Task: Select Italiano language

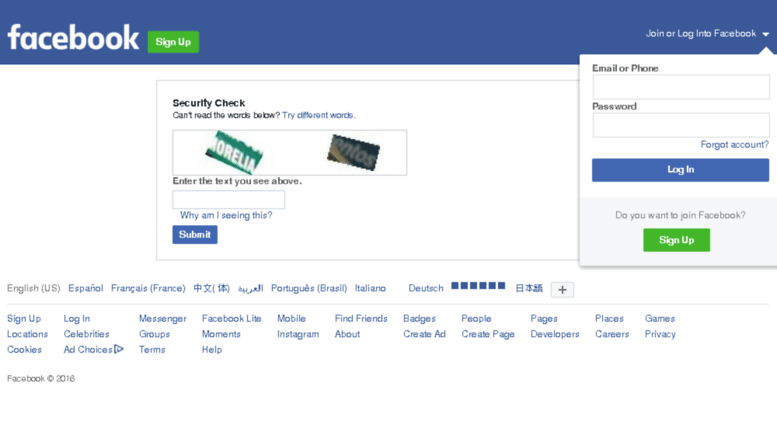Action: pyautogui.click(x=370, y=288)
